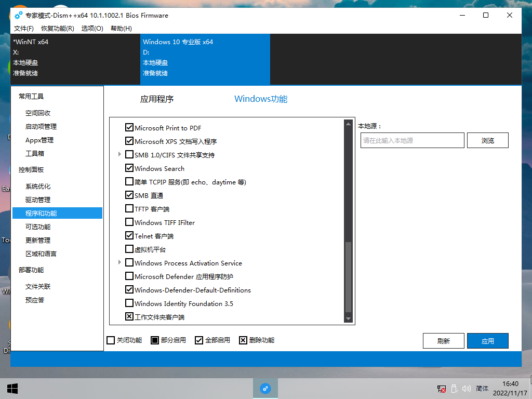Toggle Microsoft Print to PDF checkbox
Screen dimensions: 532x399
pyautogui.click(x=129, y=128)
